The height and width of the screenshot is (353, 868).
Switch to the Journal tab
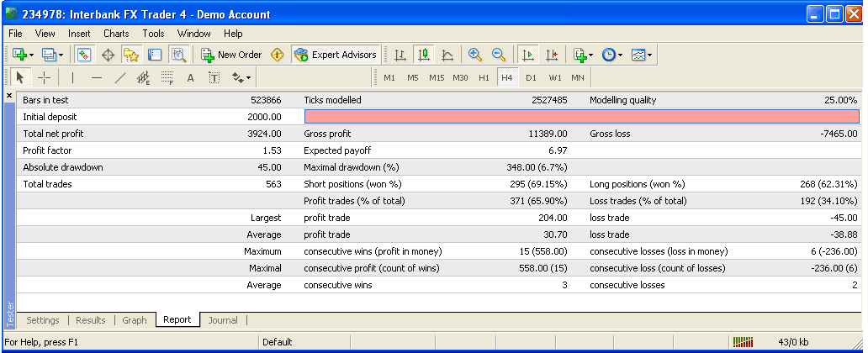(x=223, y=320)
